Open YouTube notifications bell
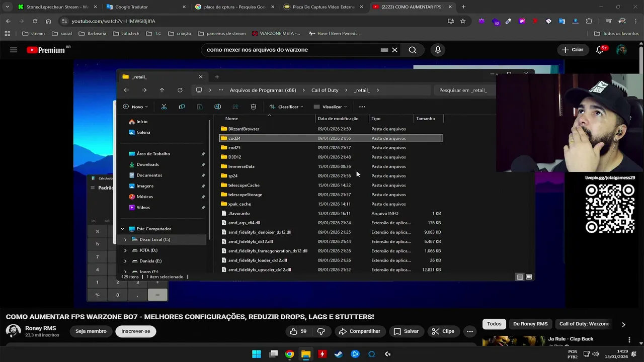Viewport: 644px width, 362px height. (x=600, y=50)
